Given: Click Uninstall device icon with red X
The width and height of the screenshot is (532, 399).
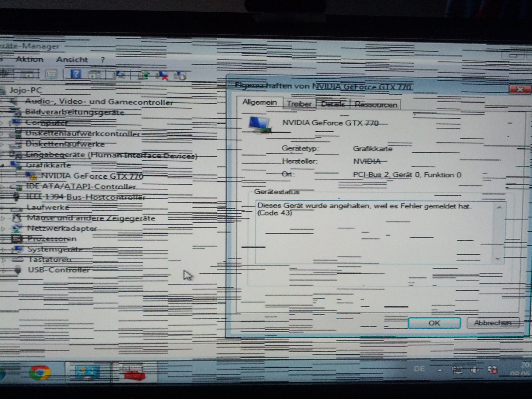Looking at the screenshot, I should click(x=162, y=76).
